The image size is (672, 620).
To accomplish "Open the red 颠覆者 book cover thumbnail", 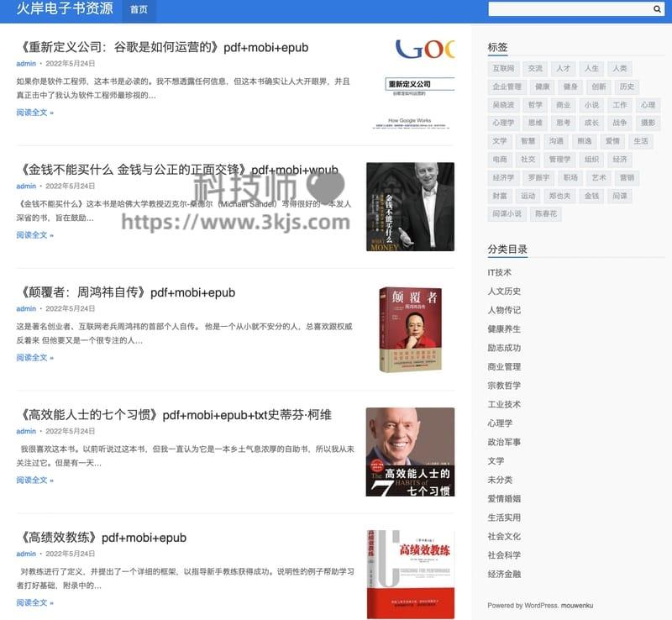I will [411, 329].
